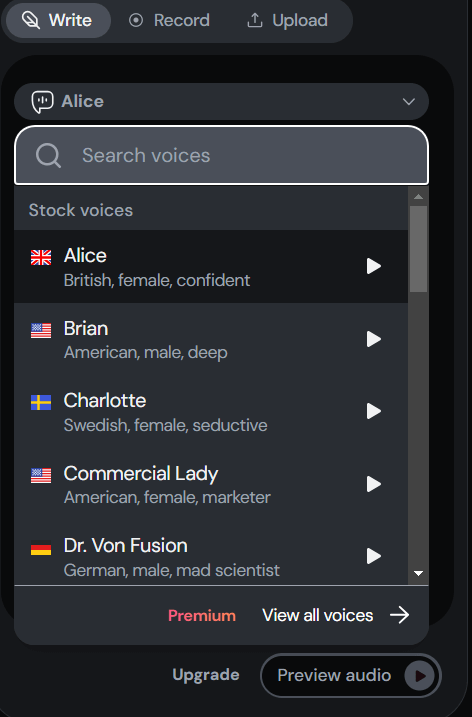Click the play icon in Preview audio

419,675
